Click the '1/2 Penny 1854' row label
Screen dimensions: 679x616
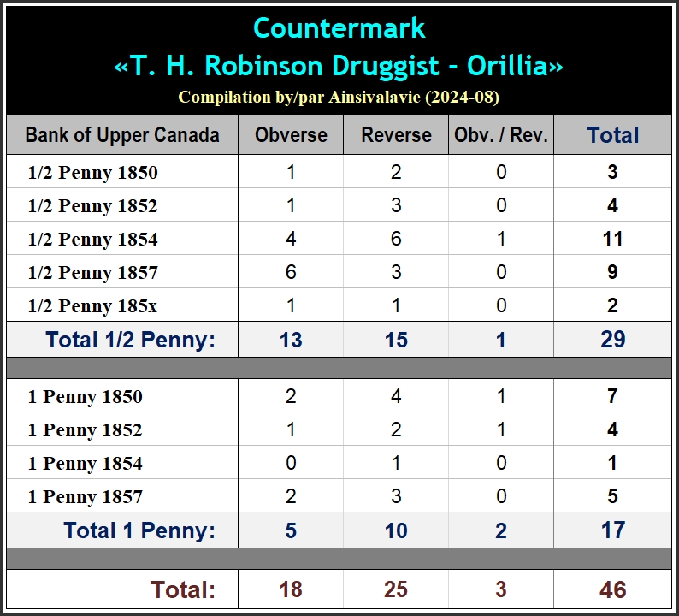(x=92, y=239)
